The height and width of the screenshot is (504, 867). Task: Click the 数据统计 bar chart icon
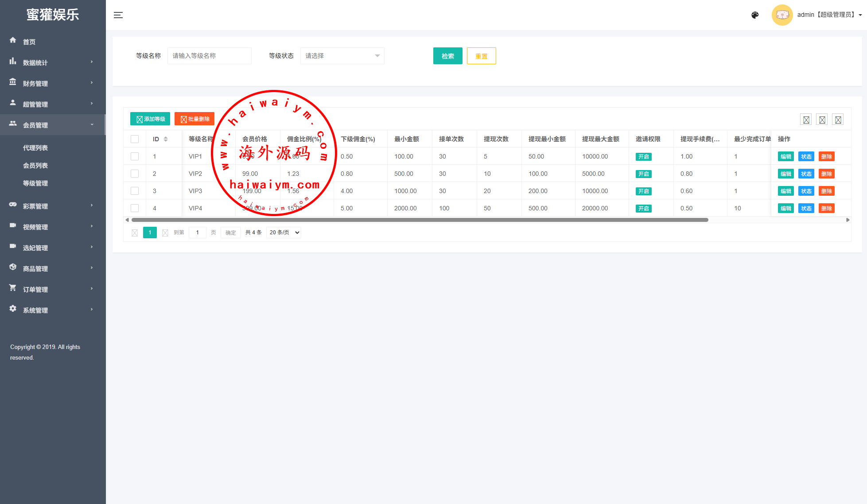pyautogui.click(x=13, y=61)
